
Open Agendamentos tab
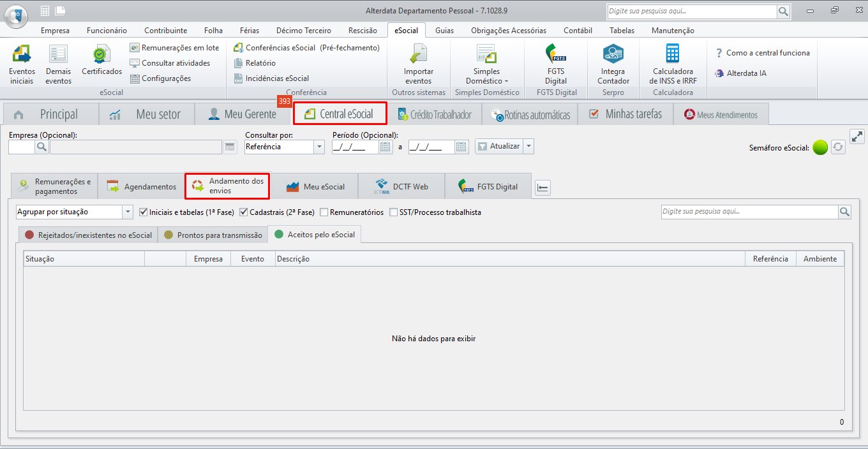(x=141, y=186)
